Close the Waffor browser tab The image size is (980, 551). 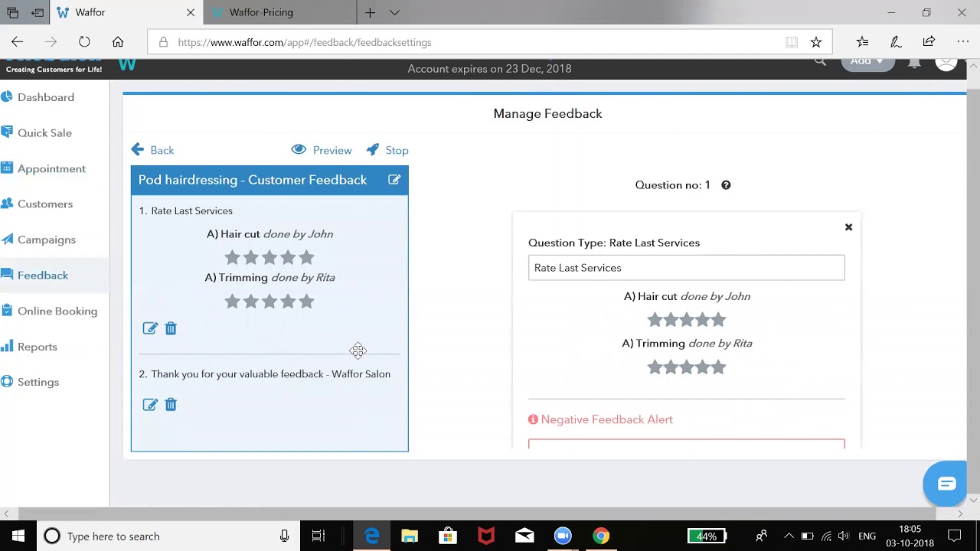[191, 12]
